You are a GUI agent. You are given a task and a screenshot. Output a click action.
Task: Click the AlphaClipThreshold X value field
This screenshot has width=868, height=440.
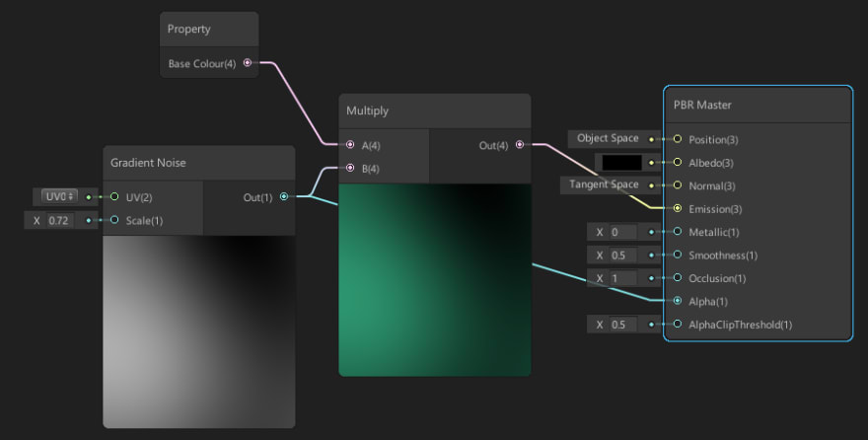pyautogui.click(x=623, y=325)
